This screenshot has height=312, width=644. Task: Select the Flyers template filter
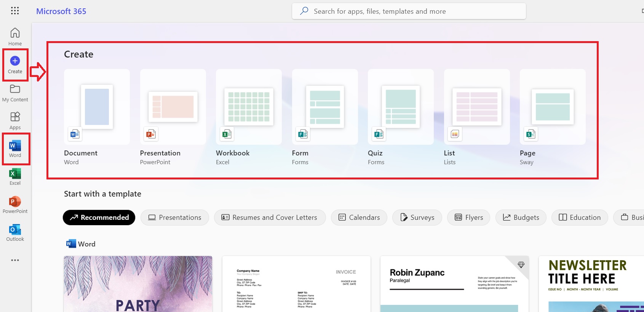click(x=469, y=218)
